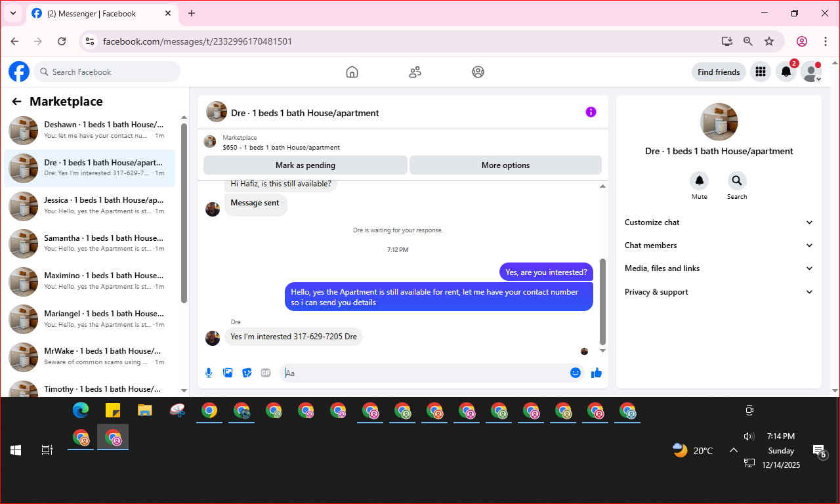Viewport: 840px width, 504px height.
Task: Send a voice clip microphone icon
Action: [x=209, y=373]
